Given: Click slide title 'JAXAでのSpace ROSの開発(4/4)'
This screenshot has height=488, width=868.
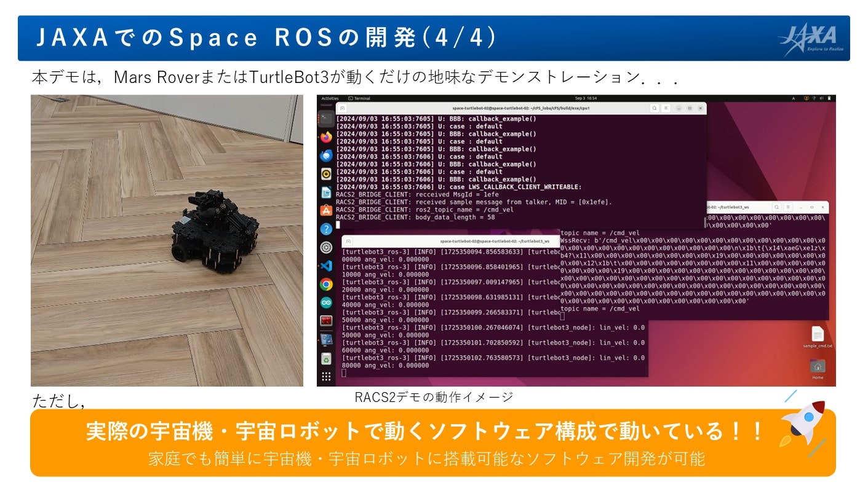Looking at the screenshot, I should pyautogui.click(x=265, y=37).
